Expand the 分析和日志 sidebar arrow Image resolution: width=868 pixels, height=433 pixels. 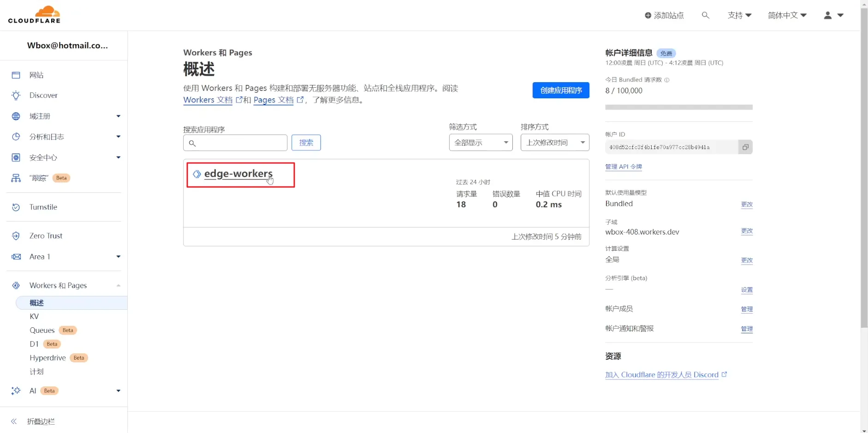coord(119,137)
